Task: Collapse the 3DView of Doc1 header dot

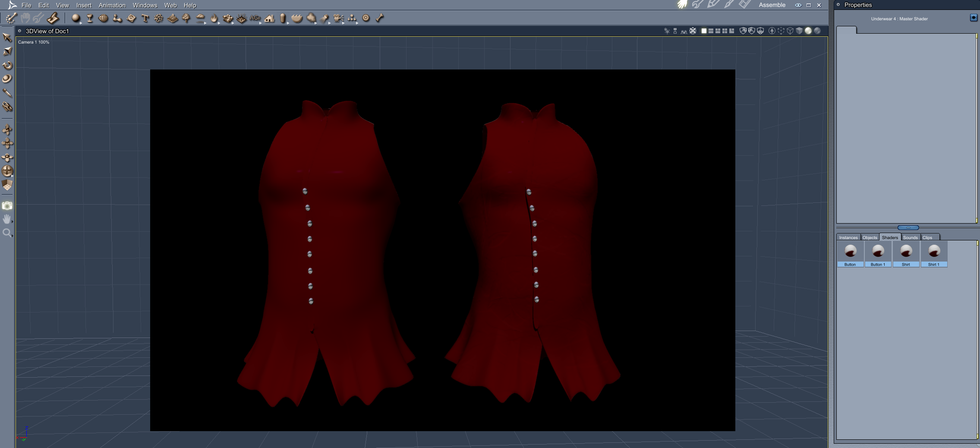Action: [x=19, y=31]
